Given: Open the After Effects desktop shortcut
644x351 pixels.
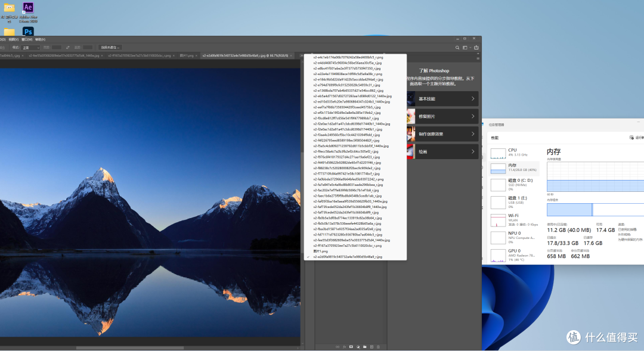Looking at the screenshot, I should pyautogui.click(x=28, y=7).
